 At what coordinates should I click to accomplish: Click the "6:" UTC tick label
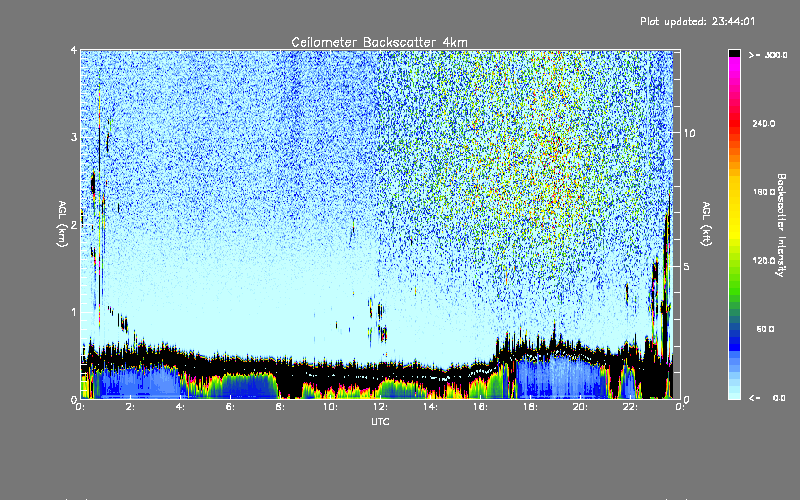click(x=230, y=407)
